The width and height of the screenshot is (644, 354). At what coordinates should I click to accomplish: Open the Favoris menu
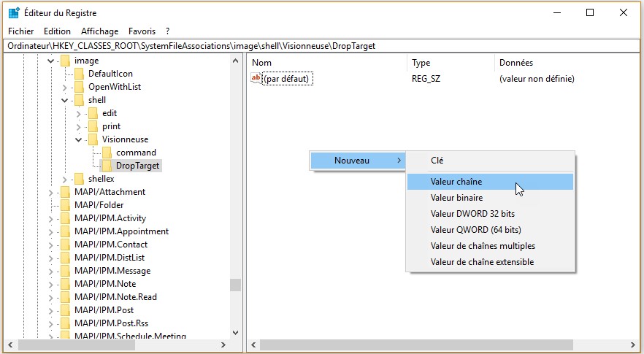142,31
